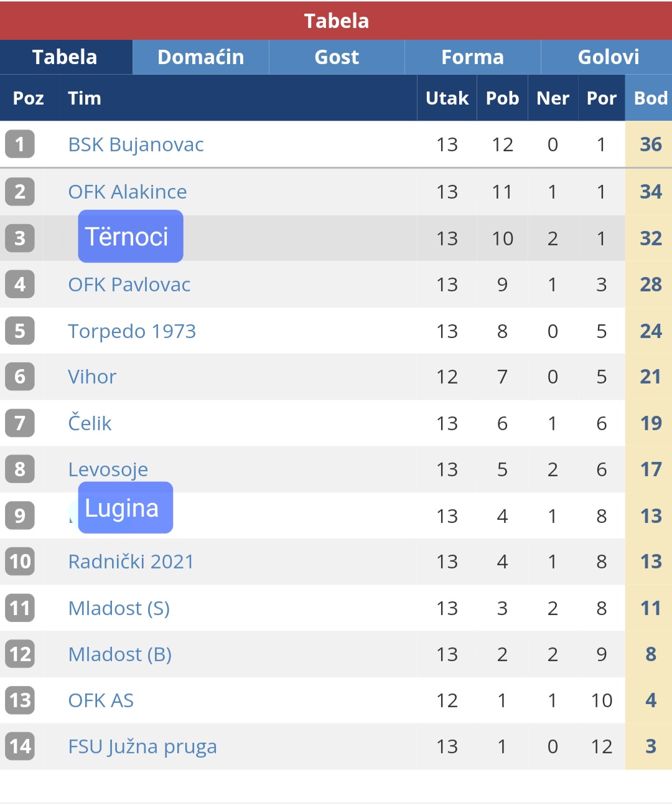Open FSU Južna pruga team page
This screenshot has height=805, width=672.
click(x=142, y=746)
